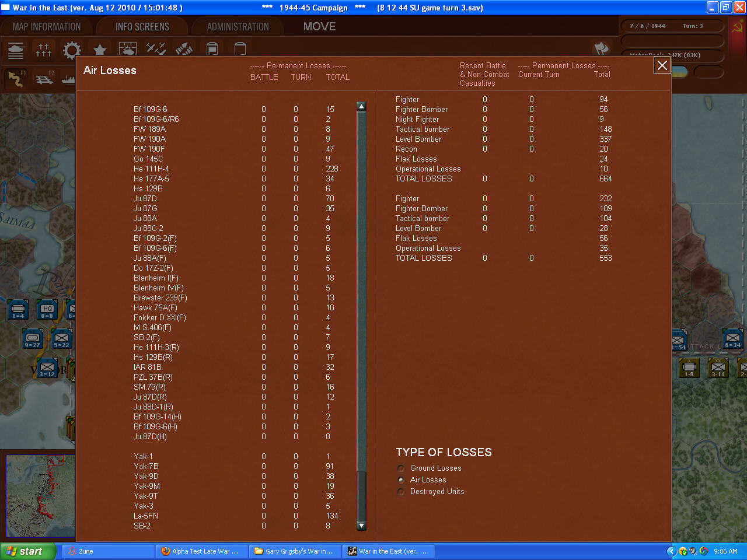Click the Brewster 239(F) row label
The width and height of the screenshot is (747, 560).
tap(160, 297)
